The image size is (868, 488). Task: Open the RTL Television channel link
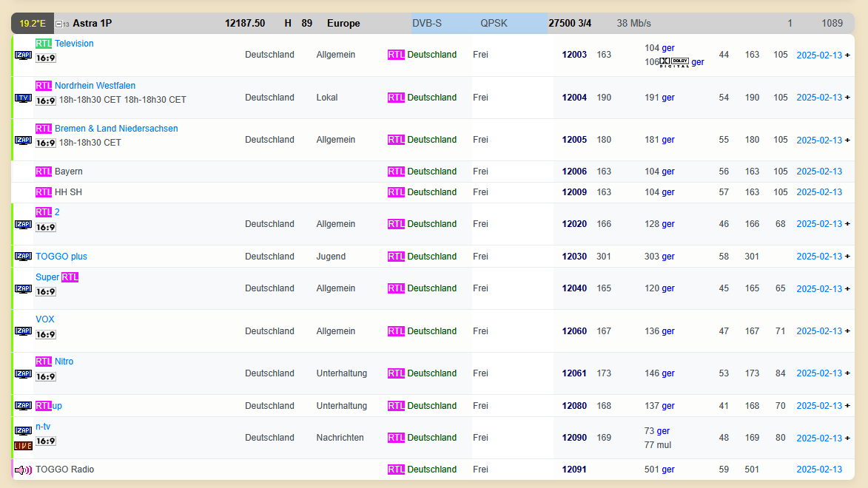[74, 43]
